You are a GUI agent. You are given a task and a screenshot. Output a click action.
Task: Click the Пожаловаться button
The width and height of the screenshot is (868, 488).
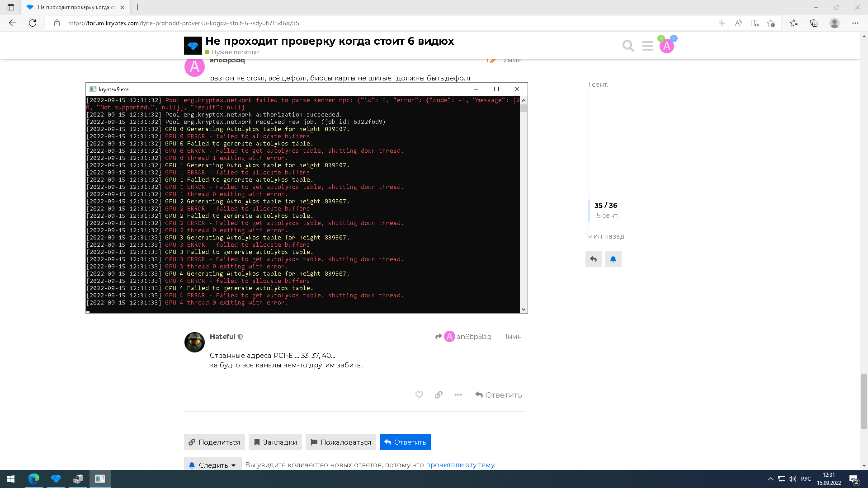click(x=340, y=442)
